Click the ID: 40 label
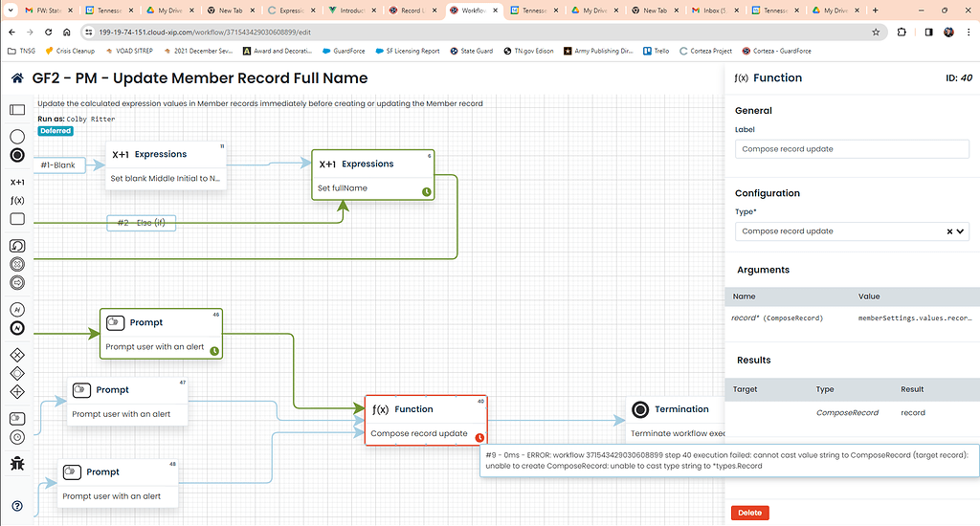This screenshot has height=526, width=980. coord(959,78)
